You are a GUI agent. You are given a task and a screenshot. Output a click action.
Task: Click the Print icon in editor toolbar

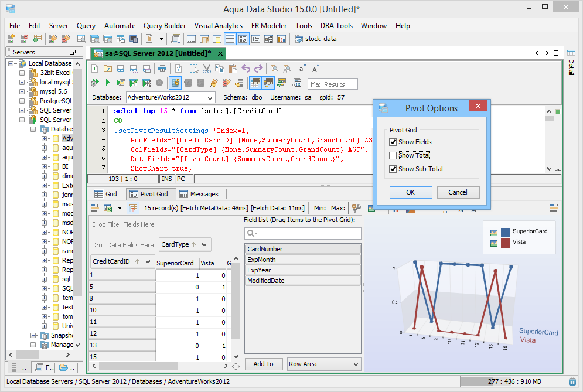(162, 69)
